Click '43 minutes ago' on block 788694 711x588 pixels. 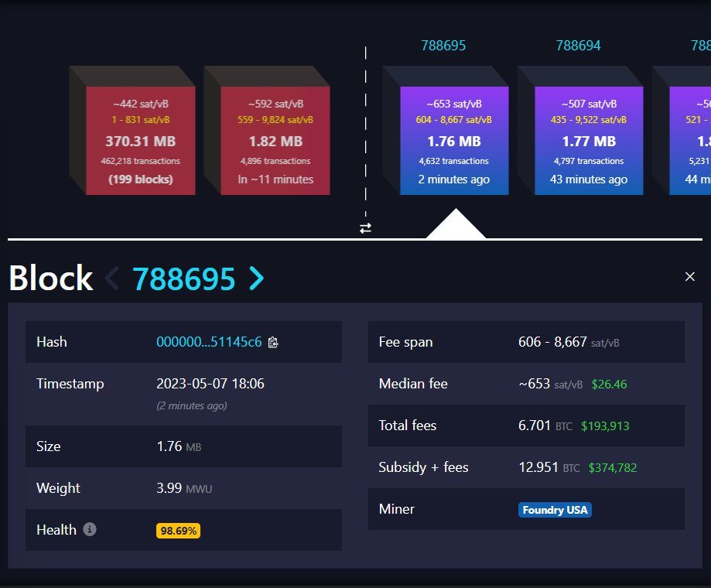pos(589,179)
